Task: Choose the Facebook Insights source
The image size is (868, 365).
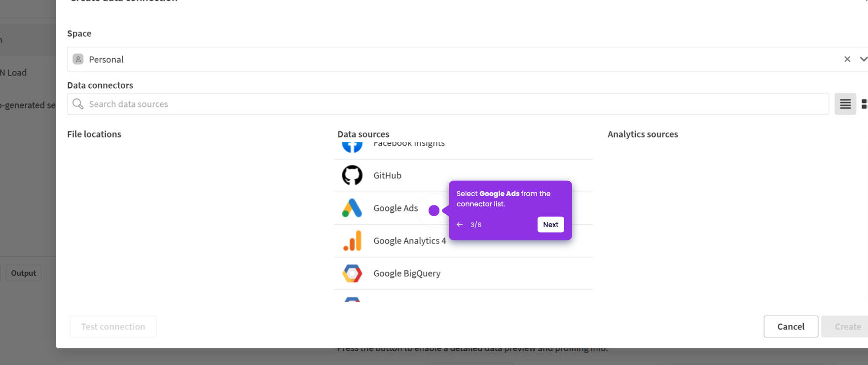Action: tap(464, 149)
